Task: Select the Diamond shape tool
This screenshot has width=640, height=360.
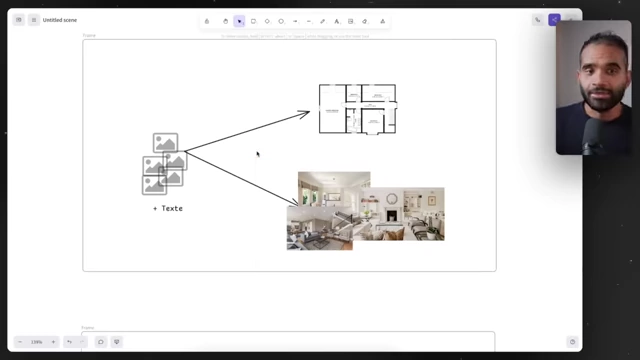Action: coord(267,21)
